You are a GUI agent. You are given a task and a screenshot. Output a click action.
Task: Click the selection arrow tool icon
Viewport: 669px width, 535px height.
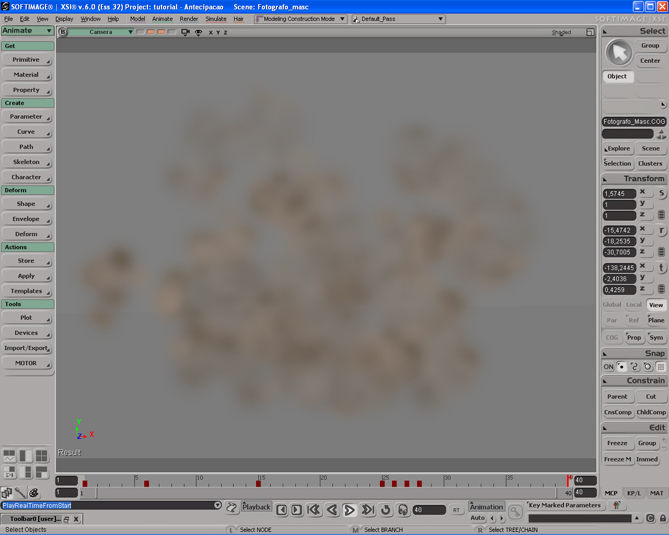point(619,52)
